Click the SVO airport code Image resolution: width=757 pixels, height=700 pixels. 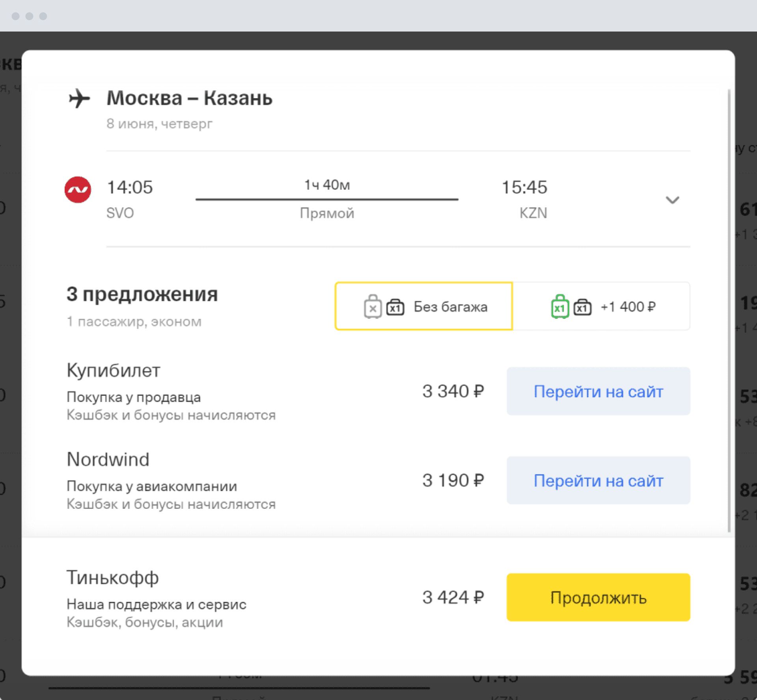[x=120, y=213]
